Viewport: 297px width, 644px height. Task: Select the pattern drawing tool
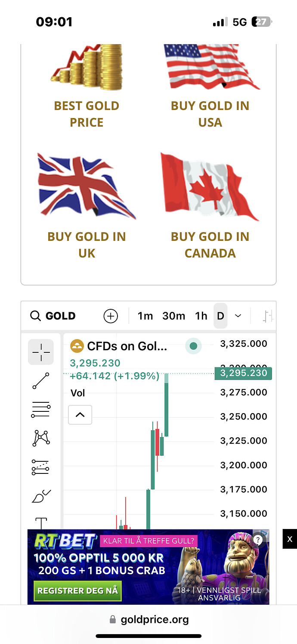pyautogui.click(x=41, y=438)
